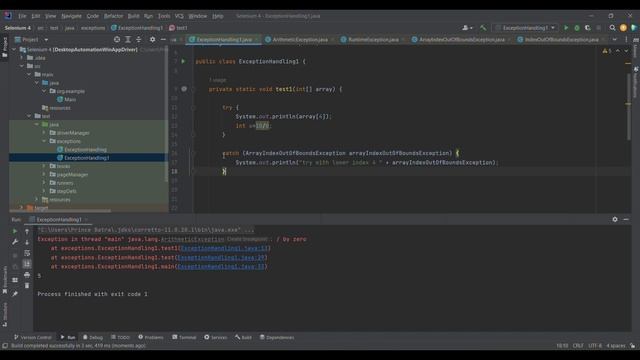
Task: Click the Select Opened File target icon
Action: pos(117,40)
